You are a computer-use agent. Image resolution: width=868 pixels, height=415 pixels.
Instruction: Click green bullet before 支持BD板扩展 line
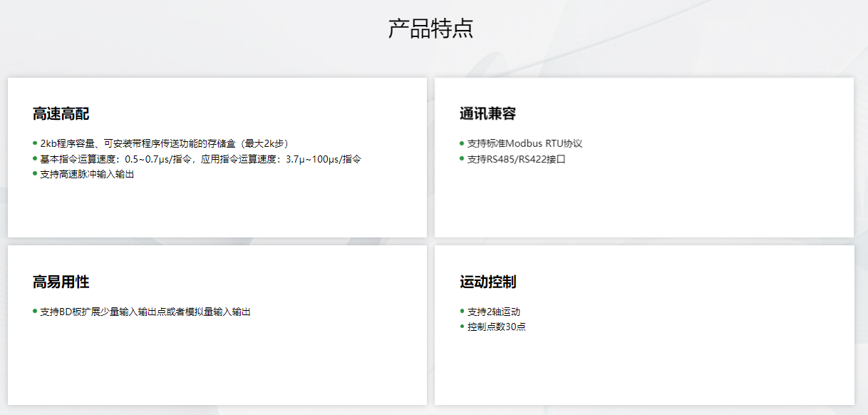(x=35, y=311)
